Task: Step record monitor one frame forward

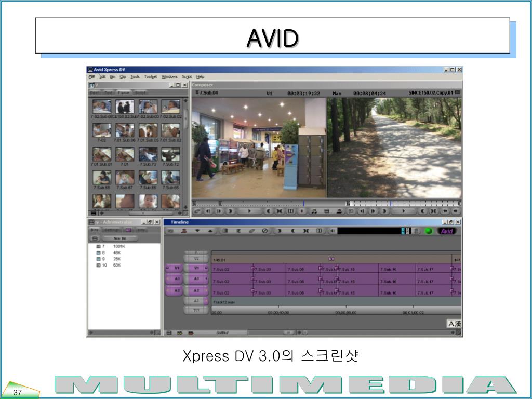Action: tap(373, 211)
